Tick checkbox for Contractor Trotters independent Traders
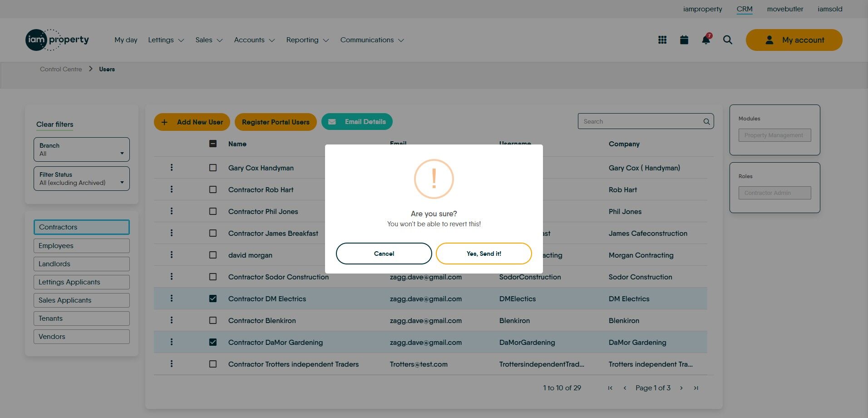 click(x=213, y=364)
